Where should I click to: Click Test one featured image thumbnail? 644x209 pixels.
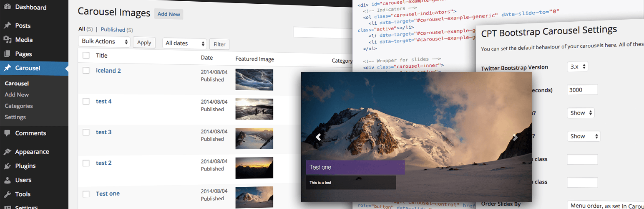click(x=254, y=198)
